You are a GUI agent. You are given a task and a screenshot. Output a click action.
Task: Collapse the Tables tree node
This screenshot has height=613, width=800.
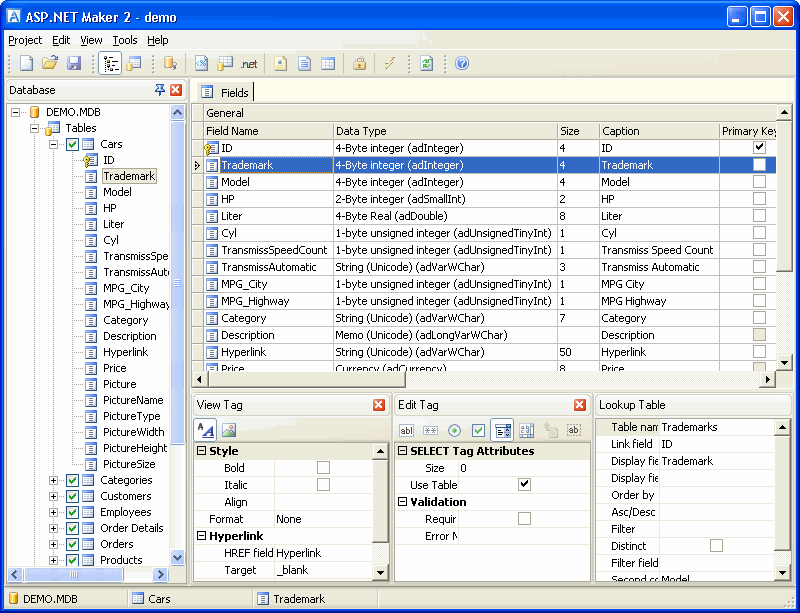(34, 128)
